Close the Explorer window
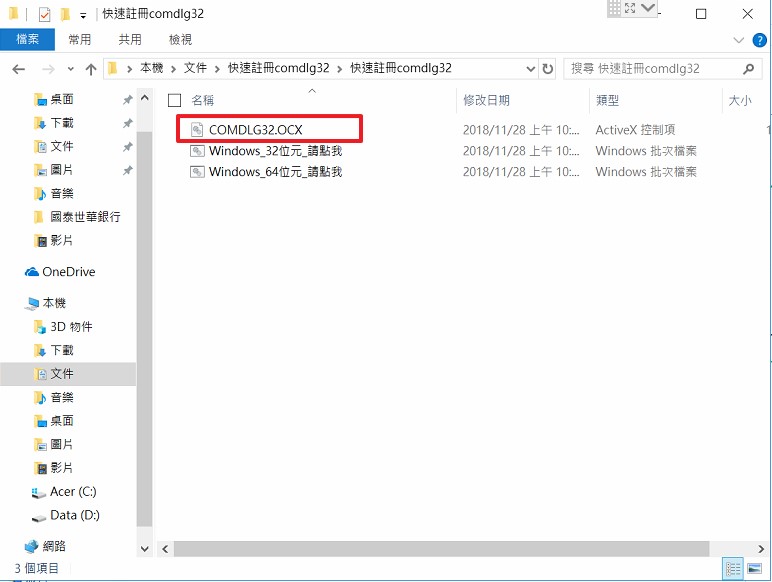Viewport: 772px width, 582px height. tap(747, 14)
